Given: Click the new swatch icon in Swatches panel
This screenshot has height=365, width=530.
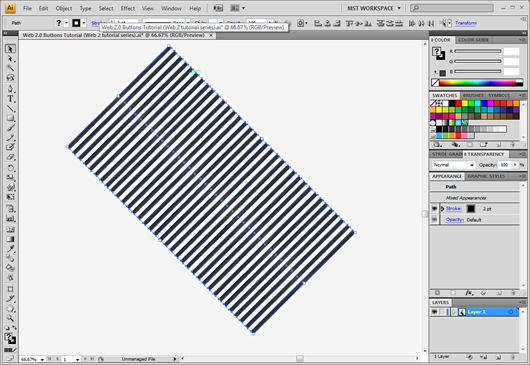Looking at the screenshot, I should 498,145.
